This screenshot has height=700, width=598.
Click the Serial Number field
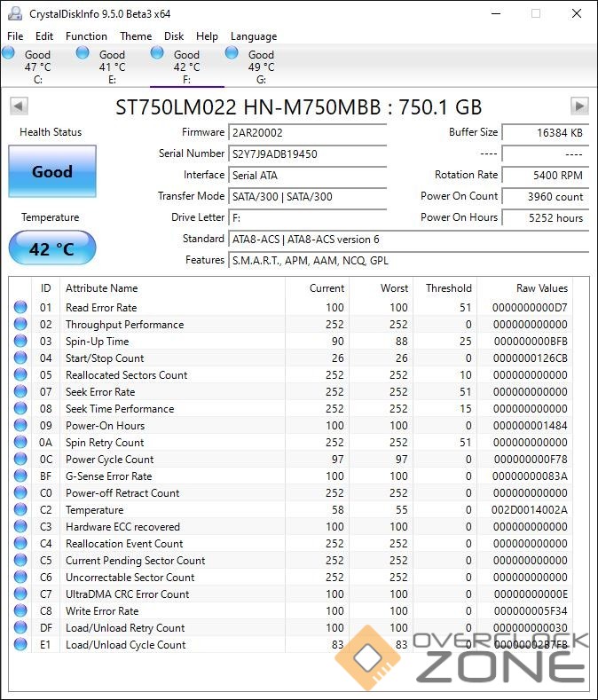[x=308, y=154]
